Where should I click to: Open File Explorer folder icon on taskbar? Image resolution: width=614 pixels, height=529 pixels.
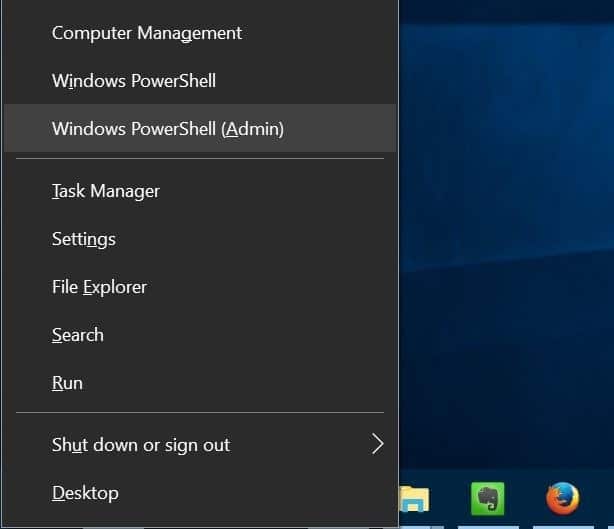click(x=415, y=499)
